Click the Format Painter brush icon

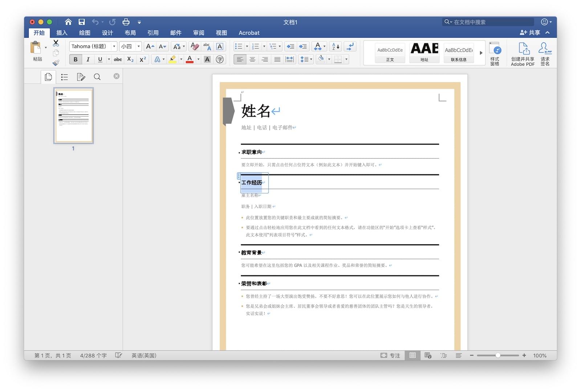[x=56, y=63]
